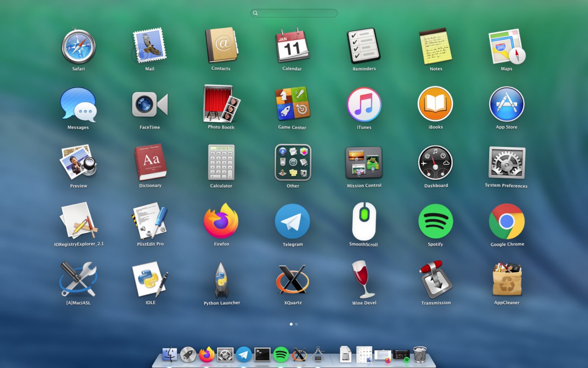
Task: Click the Launchpad rocket icon in the Dock
Action: (188, 354)
